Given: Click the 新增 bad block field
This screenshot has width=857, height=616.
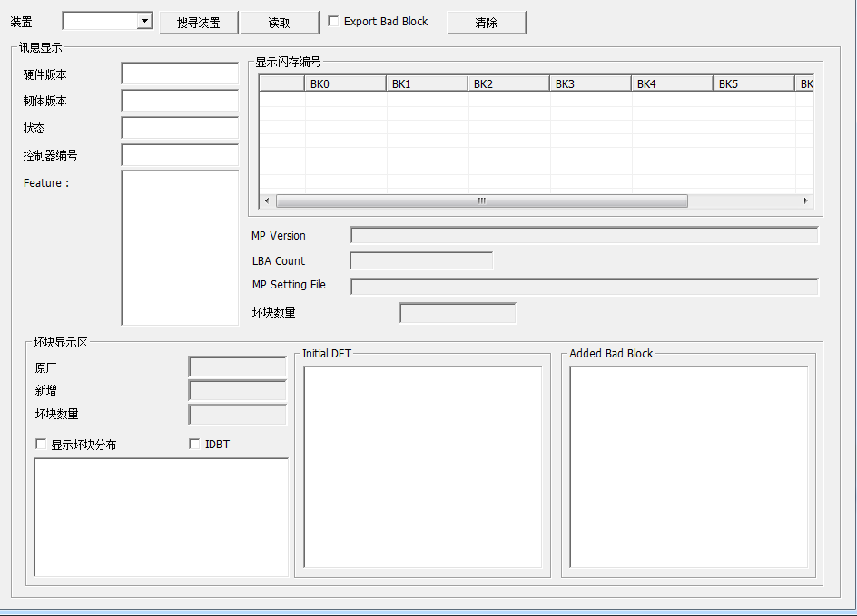Looking at the screenshot, I should (237, 391).
